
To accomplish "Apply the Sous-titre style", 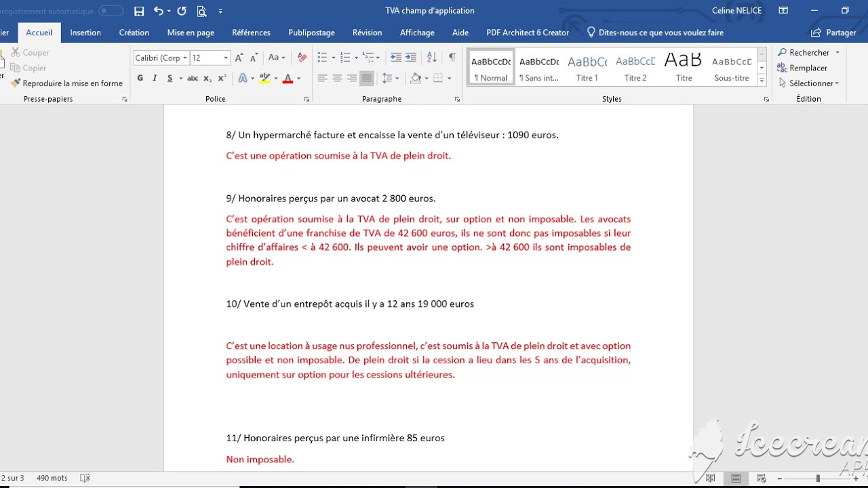I will [x=732, y=67].
